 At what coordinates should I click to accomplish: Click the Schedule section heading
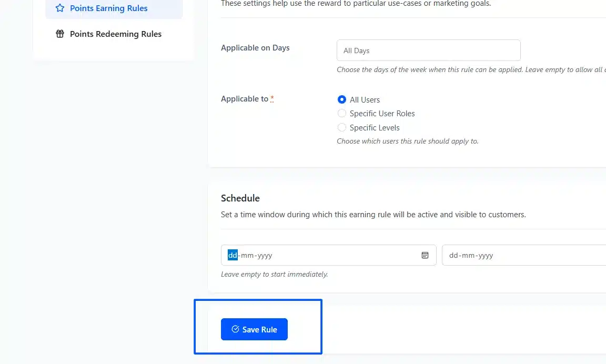pyautogui.click(x=240, y=198)
